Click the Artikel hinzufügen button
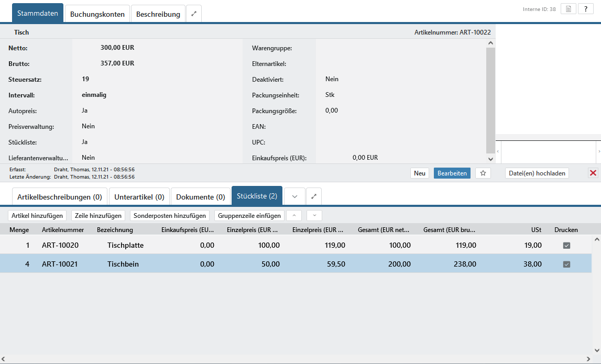This screenshot has height=364, width=601. point(38,215)
